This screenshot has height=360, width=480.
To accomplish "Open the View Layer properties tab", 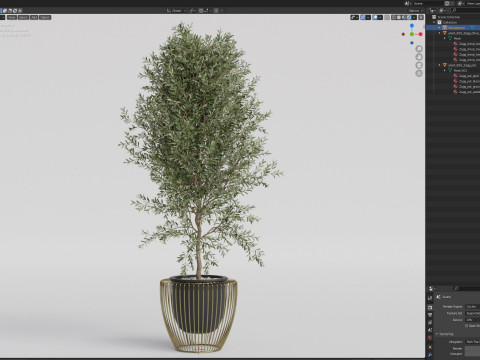I will [430, 322].
